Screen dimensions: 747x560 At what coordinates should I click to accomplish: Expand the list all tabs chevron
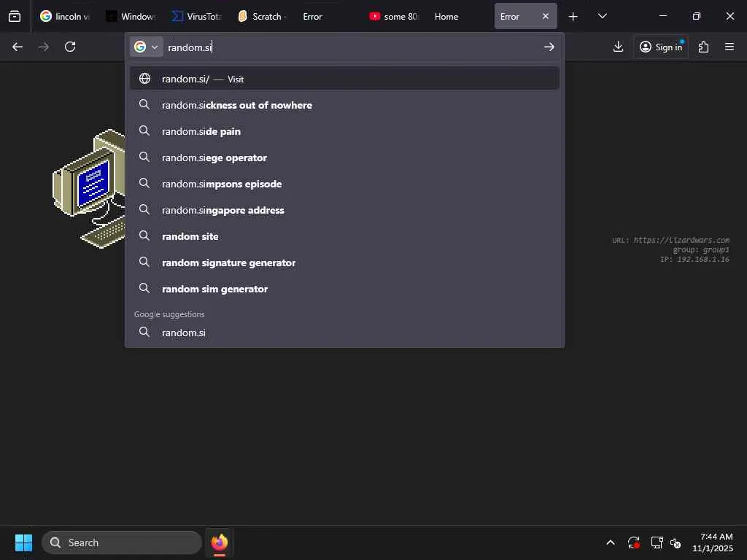click(602, 16)
